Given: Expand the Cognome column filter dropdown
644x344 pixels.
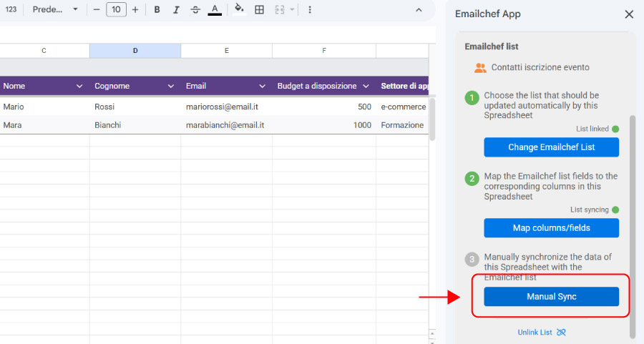Looking at the screenshot, I should coord(170,86).
